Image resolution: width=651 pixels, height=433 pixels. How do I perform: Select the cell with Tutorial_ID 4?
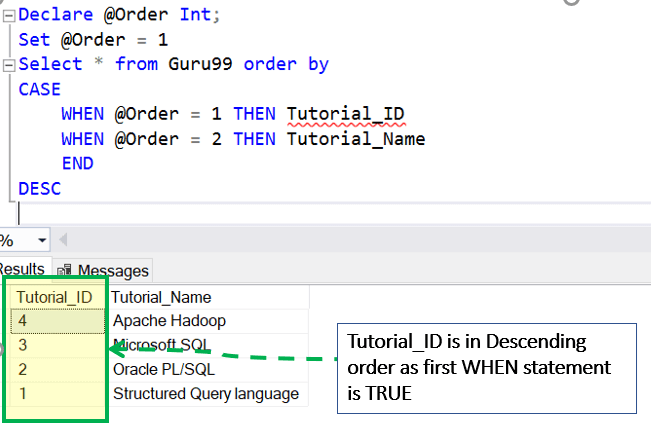[55, 321]
